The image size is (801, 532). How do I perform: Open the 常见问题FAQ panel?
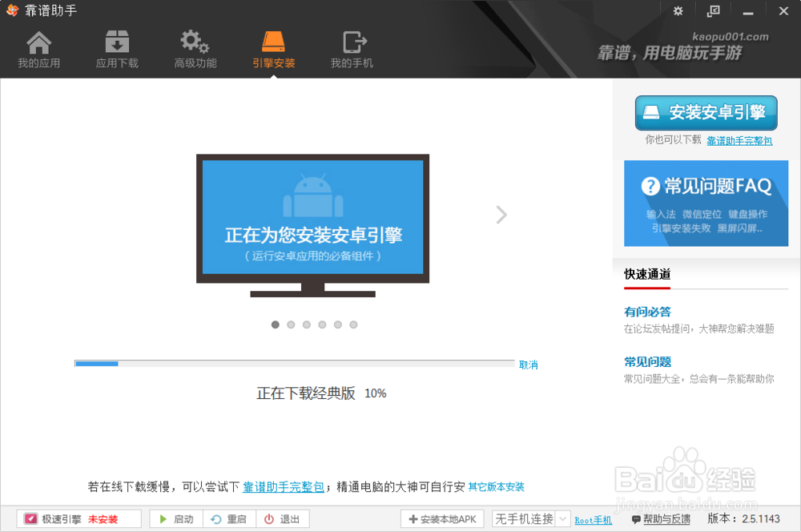point(706,203)
